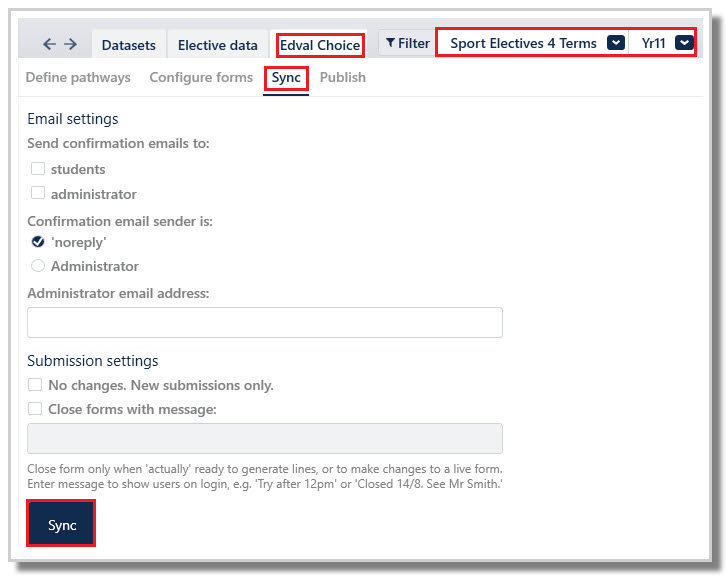Open the Publish sub-tab
This screenshot has height=576, width=727.
click(x=343, y=77)
